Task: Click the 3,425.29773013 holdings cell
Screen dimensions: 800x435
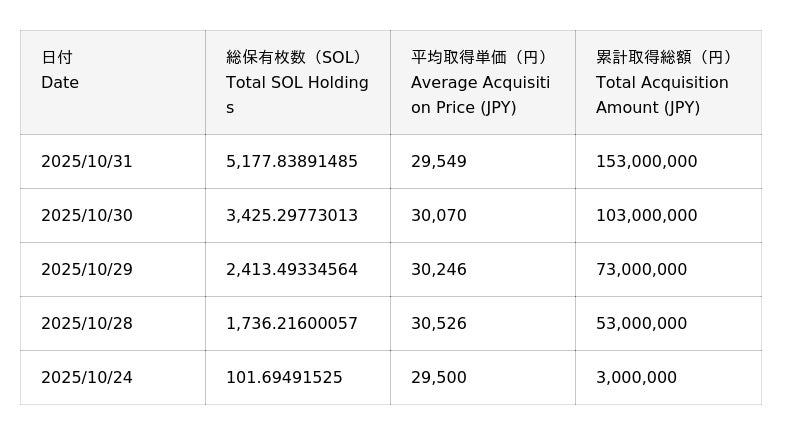Action: (x=292, y=216)
